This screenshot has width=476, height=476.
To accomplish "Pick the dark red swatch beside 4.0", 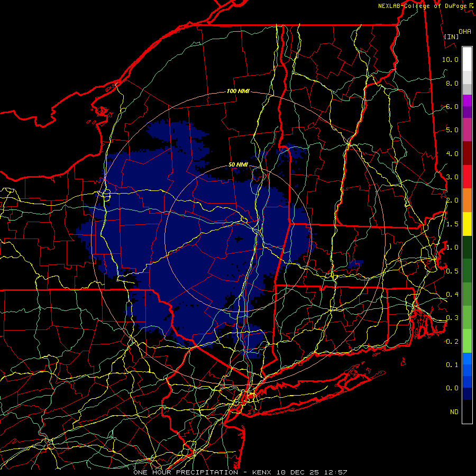I will [467, 153].
